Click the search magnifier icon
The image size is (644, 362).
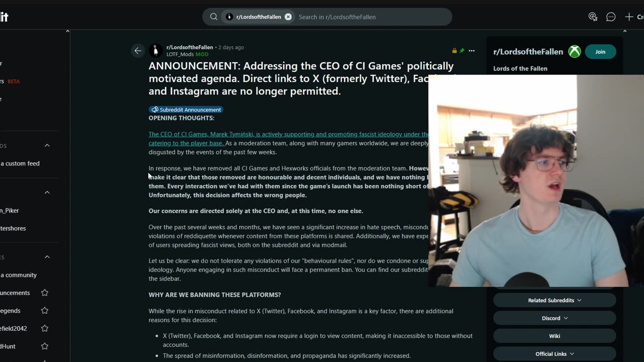point(214,17)
